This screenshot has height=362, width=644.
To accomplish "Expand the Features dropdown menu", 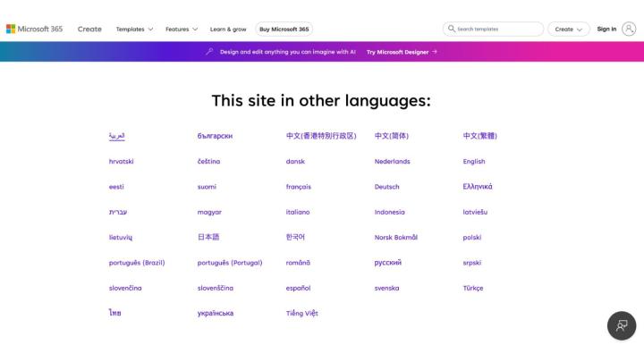I will coord(182,29).
